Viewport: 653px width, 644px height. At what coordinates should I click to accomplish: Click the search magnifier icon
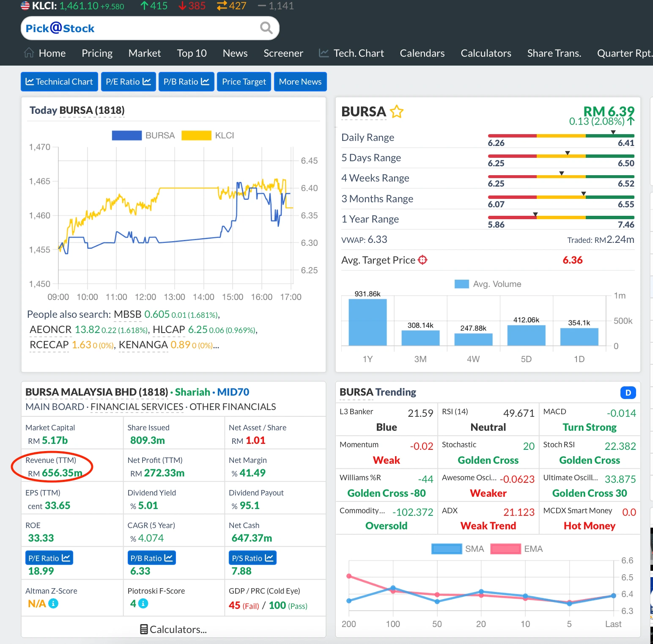pos(266,28)
